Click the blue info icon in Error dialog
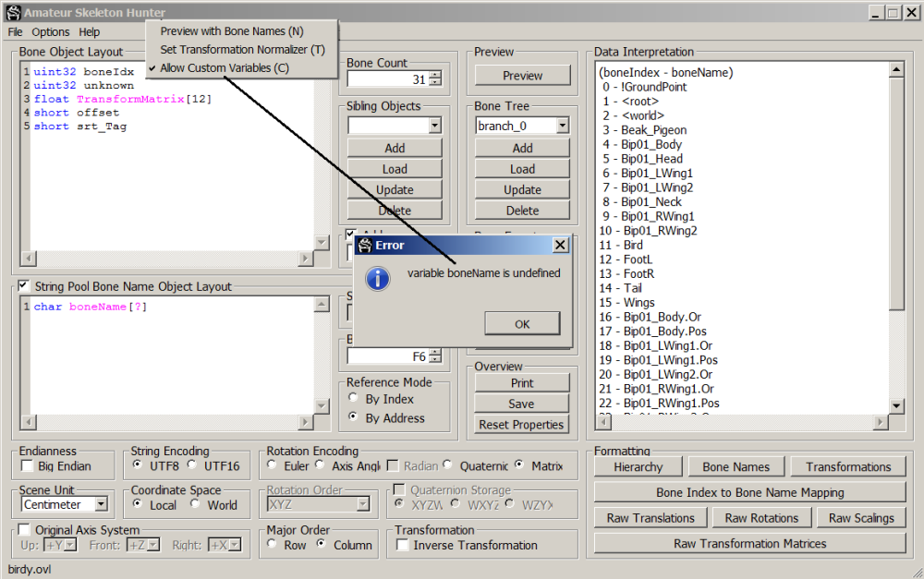 point(378,279)
